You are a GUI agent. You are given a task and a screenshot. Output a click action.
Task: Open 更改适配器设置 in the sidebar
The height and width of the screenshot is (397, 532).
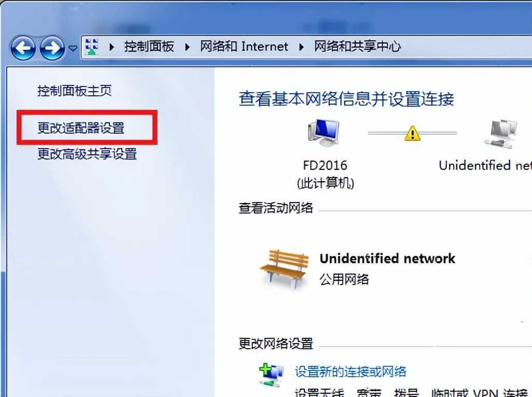coord(81,128)
